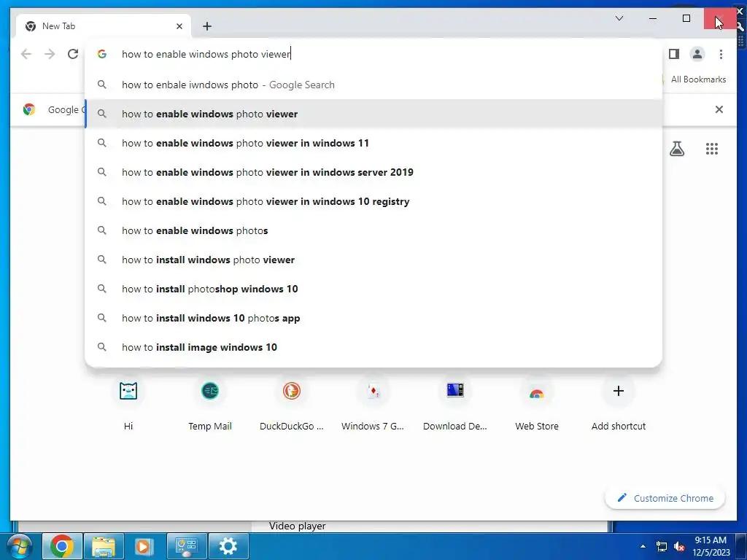The width and height of the screenshot is (747, 560).
Task: Open the Search Labs flask icon
Action: (x=677, y=149)
